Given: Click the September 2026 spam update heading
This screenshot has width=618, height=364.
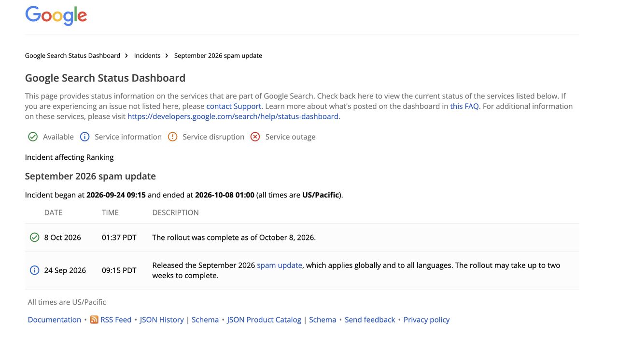Looking at the screenshot, I should point(90,176).
